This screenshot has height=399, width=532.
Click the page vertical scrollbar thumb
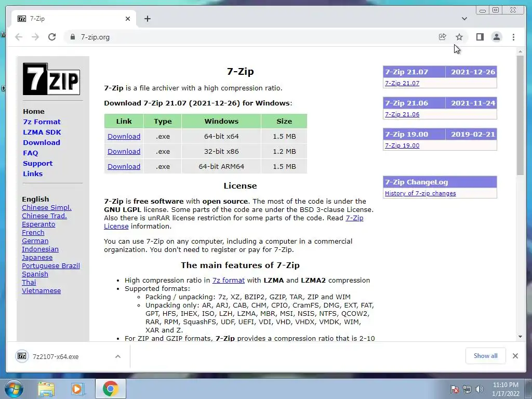(x=520, y=115)
